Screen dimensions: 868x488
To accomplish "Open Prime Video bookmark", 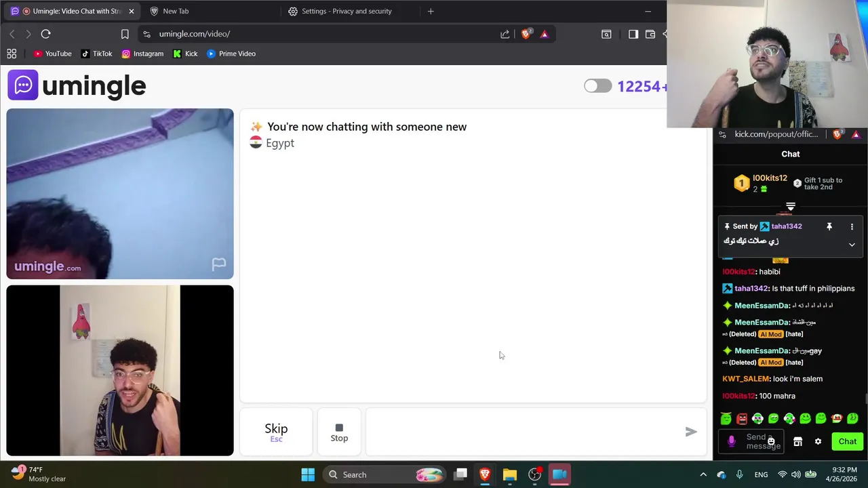I will tap(231, 54).
